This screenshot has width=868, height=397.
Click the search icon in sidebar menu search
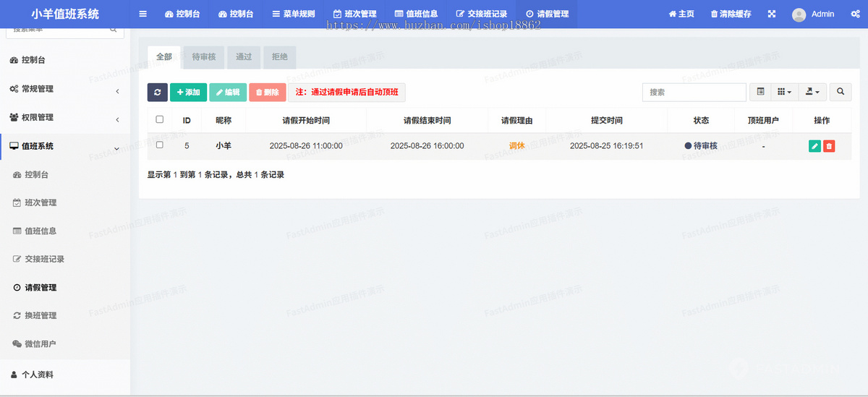click(114, 30)
